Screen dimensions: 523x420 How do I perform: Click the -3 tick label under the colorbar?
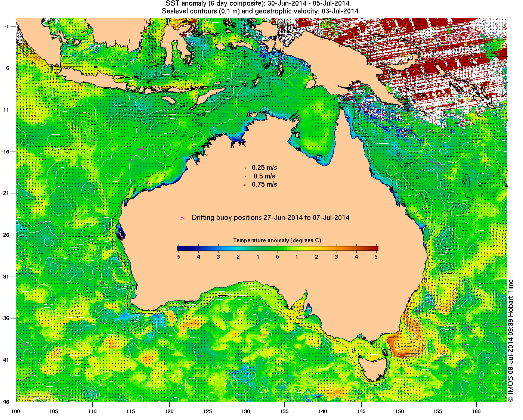tap(217, 257)
